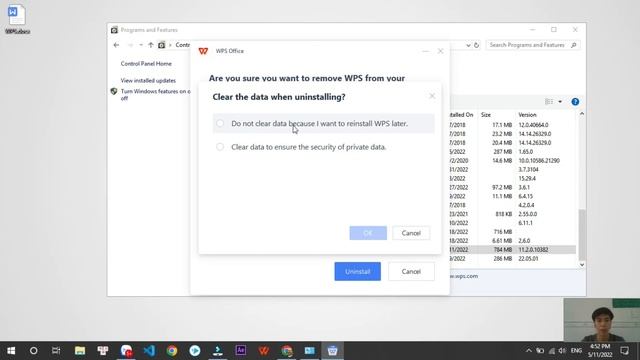Close the 'Clear the data' dialog with X

click(x=432, y=96)
